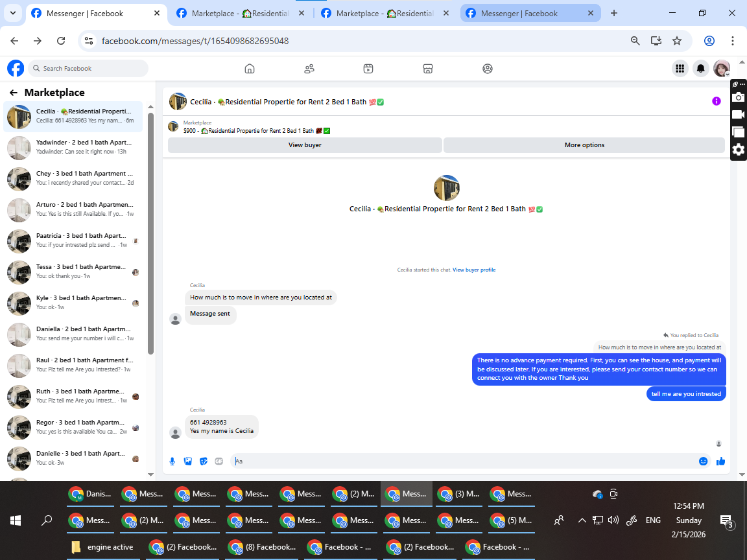Open the account profile picture menu

click(722, 69)
